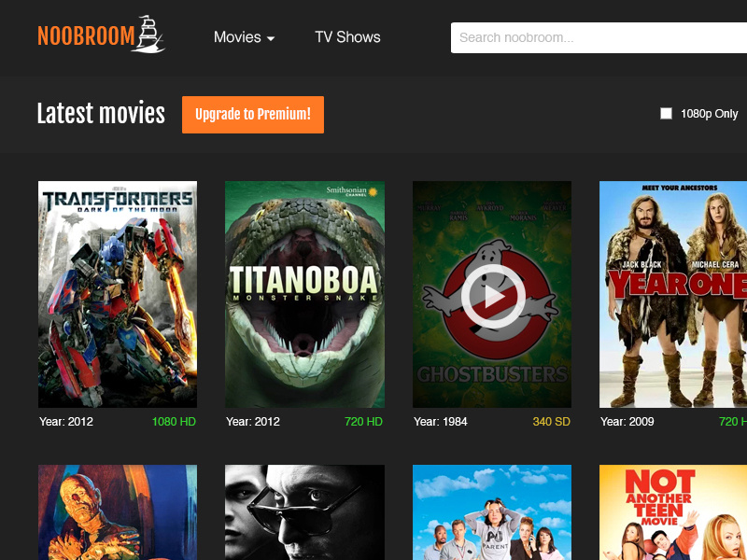Open the Titanoboa Monster Snake poster
This screenshot has height=560, width=747.
[x=305, y=294]
